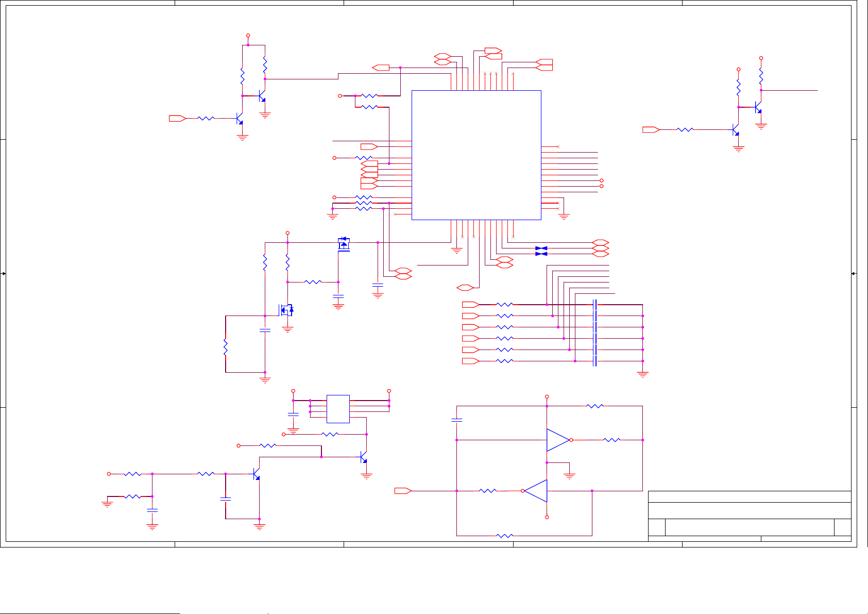Select the tall vertical resistor beside the capacitor loop
The image size is (868, 614).
[225, 347]
